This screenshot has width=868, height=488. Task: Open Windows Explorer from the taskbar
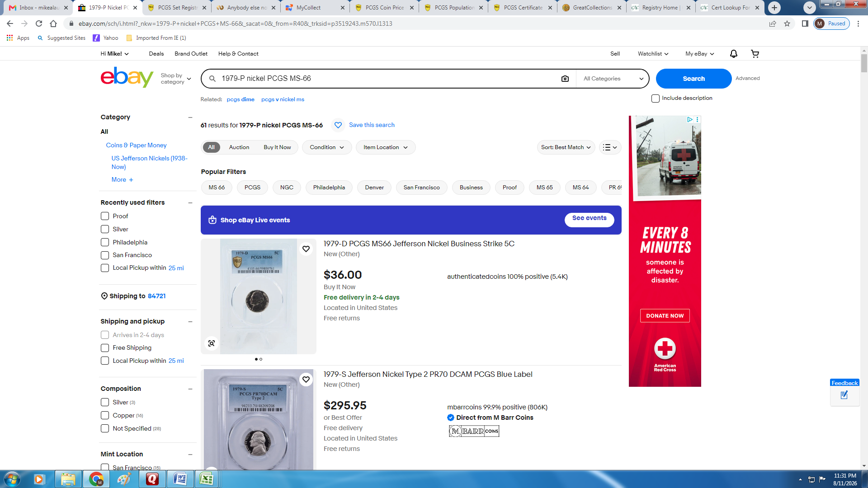[x=68, y=479]
